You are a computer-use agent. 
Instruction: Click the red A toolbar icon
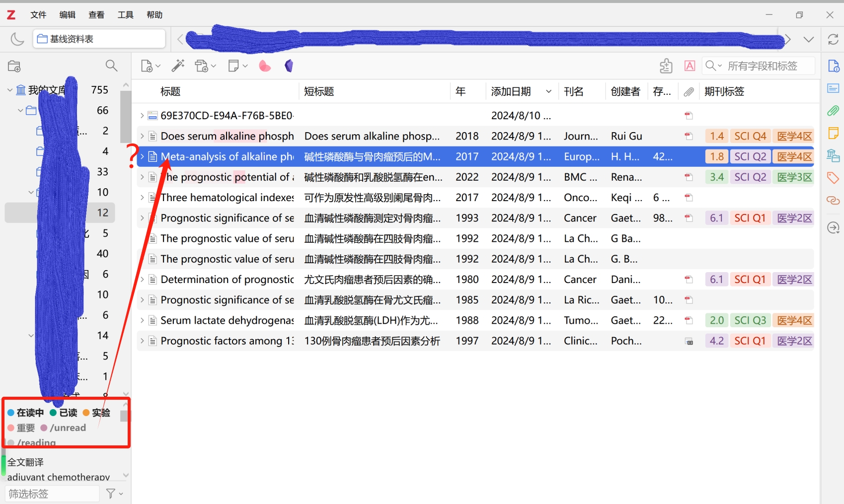click(x=690, y=66)
